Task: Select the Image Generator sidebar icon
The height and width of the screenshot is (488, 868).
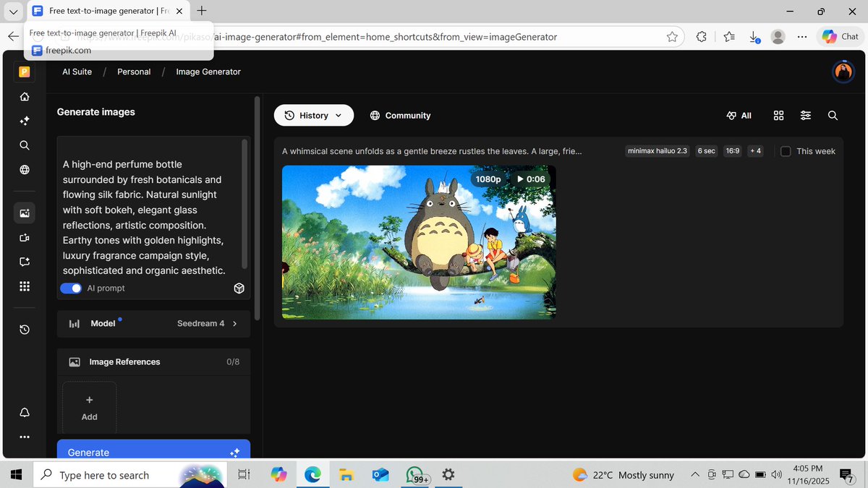Action: tap(25, 213)
